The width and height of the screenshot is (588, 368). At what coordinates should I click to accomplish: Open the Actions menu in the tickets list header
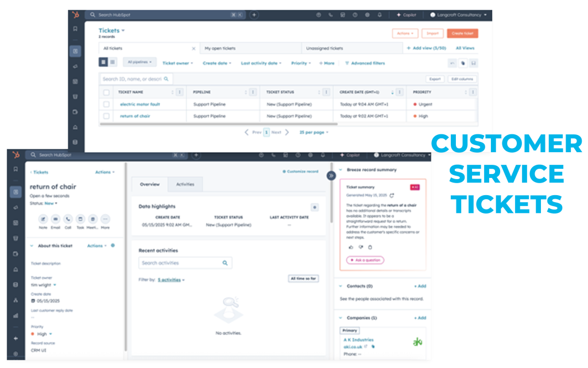pyautogui.click(x=405, y=33)
